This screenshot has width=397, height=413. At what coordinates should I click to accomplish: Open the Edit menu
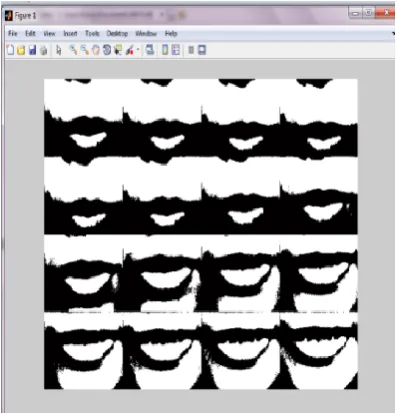point(30,33)
